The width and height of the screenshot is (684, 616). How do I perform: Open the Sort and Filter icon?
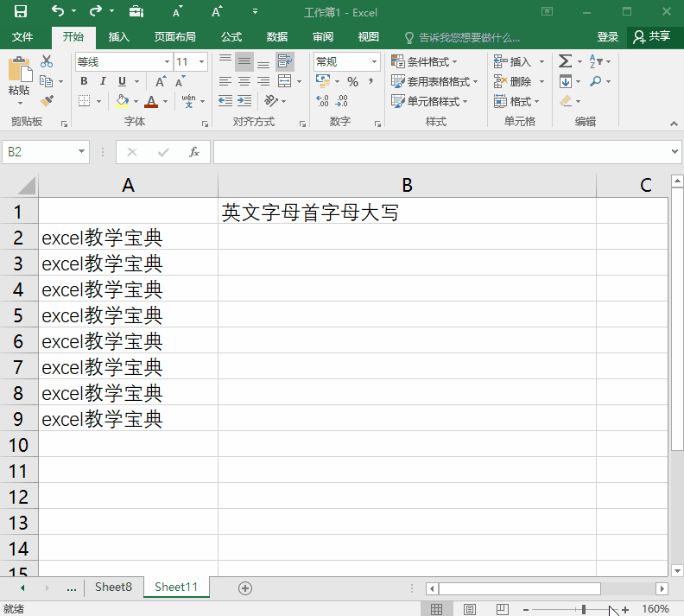click(x=595, y=61)
